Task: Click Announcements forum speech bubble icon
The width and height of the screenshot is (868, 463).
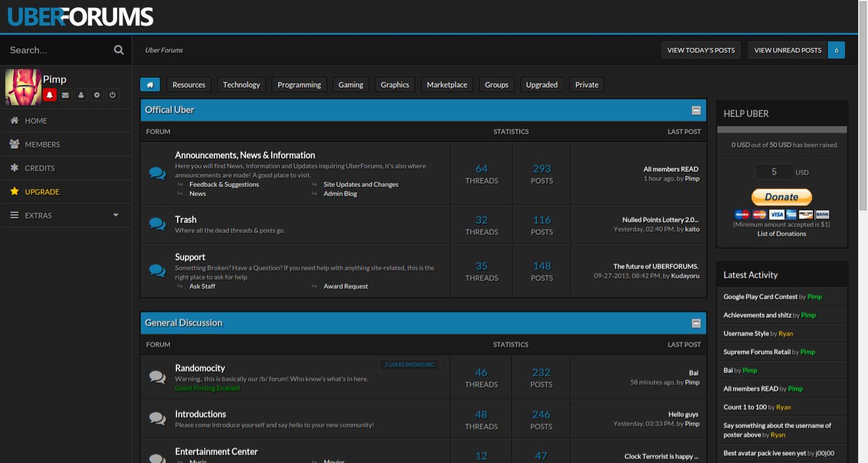Action: pyautogui.click(x=157, y=174)
